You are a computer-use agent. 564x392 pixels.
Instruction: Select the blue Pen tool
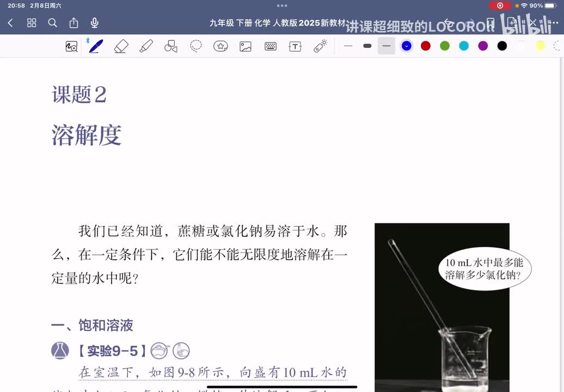pyautogui.click(x=96, y=46)
